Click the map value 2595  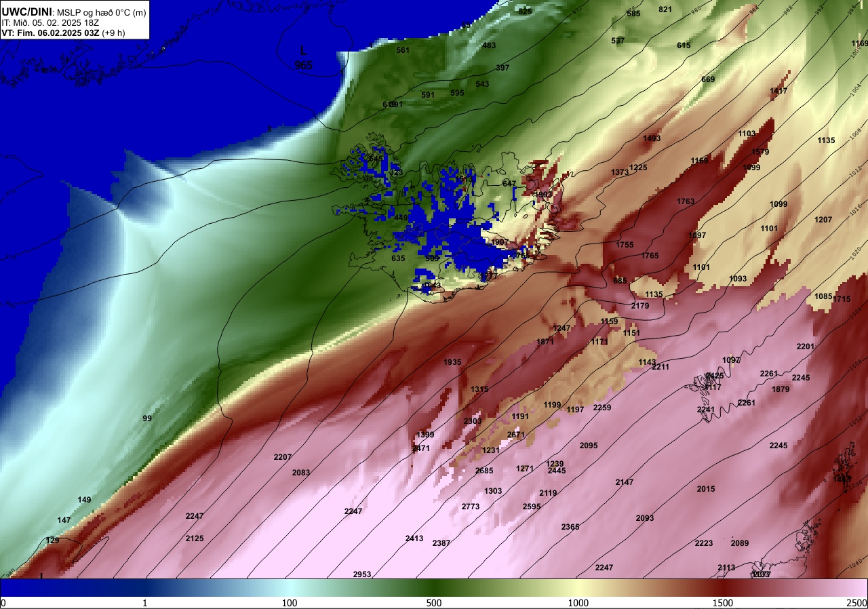tap(532, 507)
